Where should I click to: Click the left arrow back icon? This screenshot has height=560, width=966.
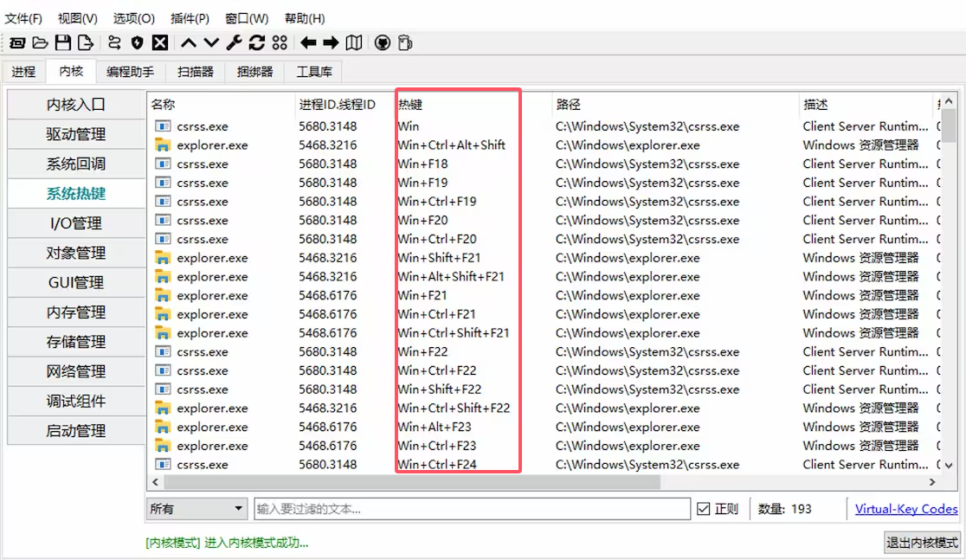308,42
